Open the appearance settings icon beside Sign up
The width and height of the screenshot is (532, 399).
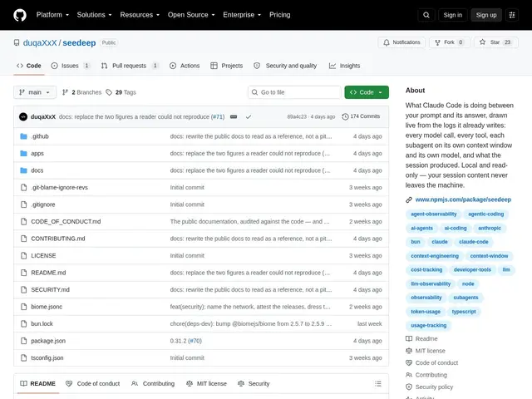tap(512, 15)
